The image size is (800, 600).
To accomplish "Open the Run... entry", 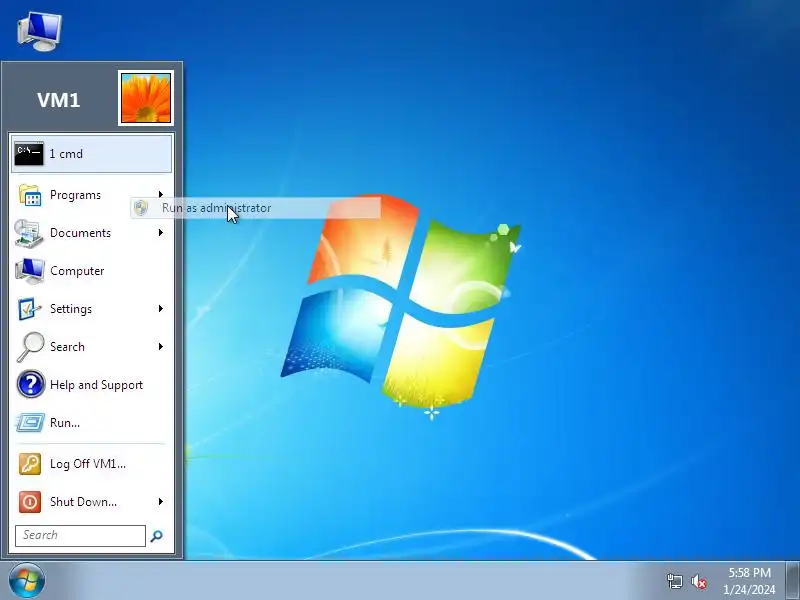I will coord(92,423).
